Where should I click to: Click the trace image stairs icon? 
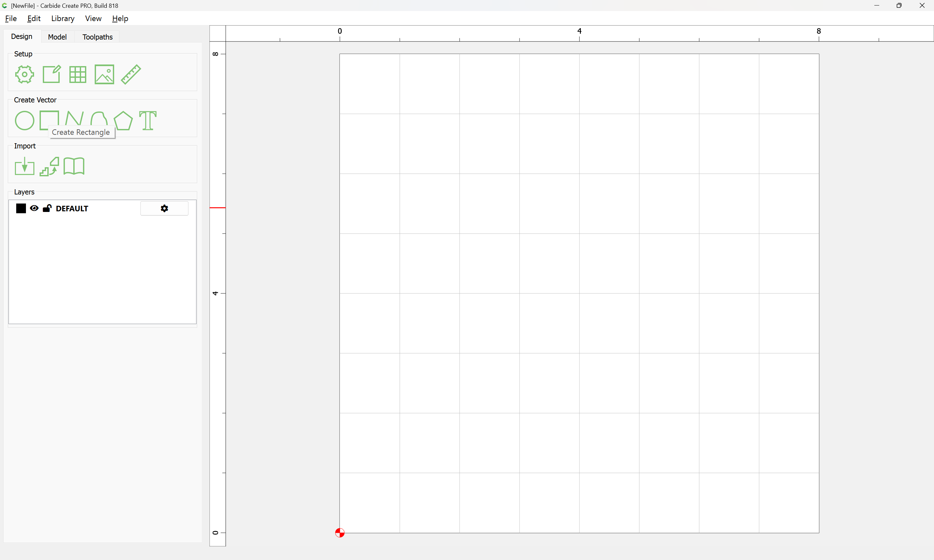pos(49,167)
